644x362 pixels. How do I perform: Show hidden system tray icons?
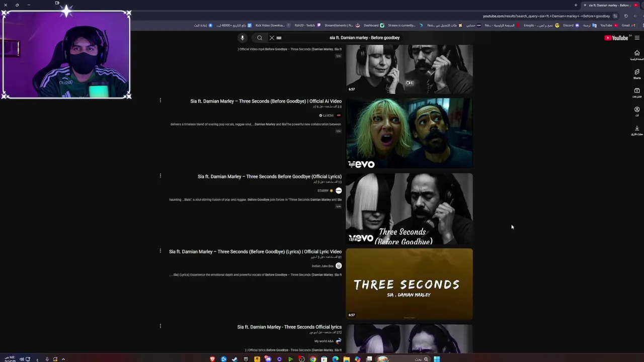[x=63, y=359]
